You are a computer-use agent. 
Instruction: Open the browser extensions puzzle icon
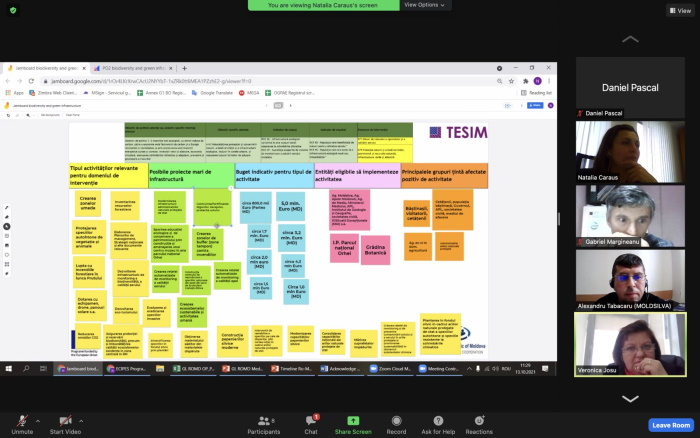tap(525, 81)
